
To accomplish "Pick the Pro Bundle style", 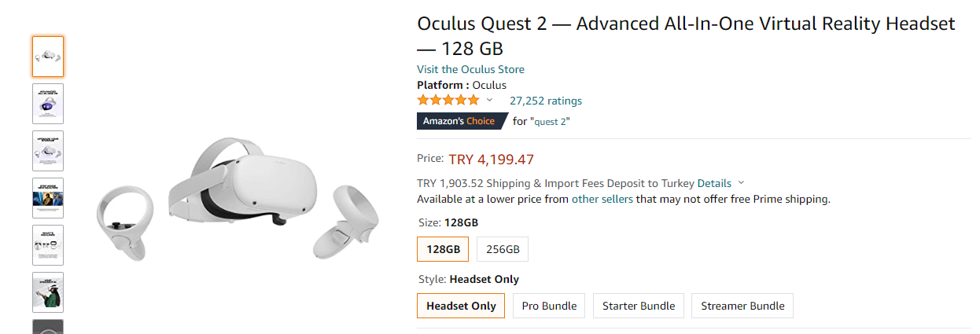I will click(549, 306).
